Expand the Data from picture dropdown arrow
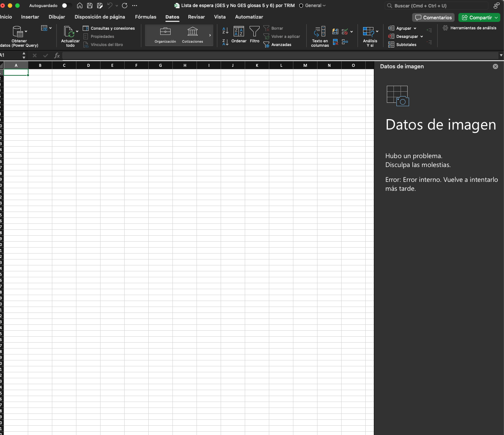The height and width of the screenshot is (435, 504). point(50,28)
